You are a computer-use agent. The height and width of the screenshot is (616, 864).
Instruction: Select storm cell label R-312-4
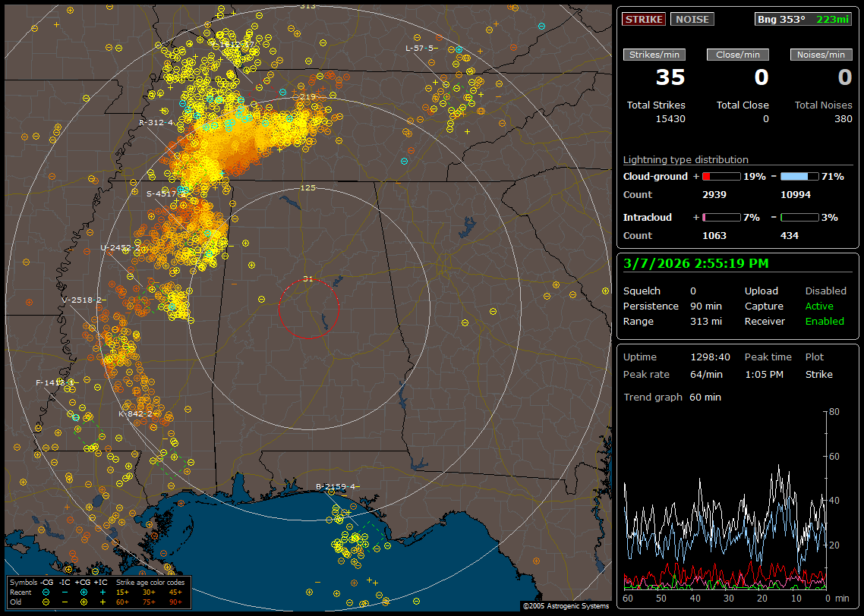pyautogui.click(x=156, y=122)
